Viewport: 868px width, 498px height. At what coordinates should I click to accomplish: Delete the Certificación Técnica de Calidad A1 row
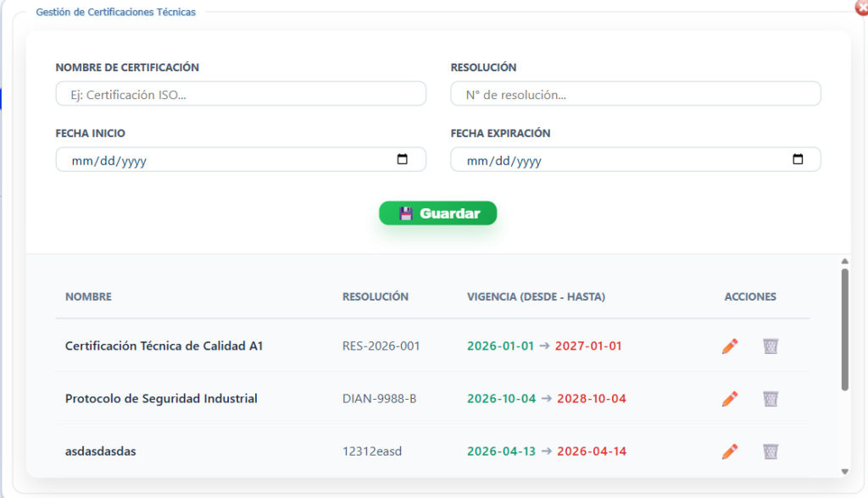pyautogui.click(x=771, y=346)
